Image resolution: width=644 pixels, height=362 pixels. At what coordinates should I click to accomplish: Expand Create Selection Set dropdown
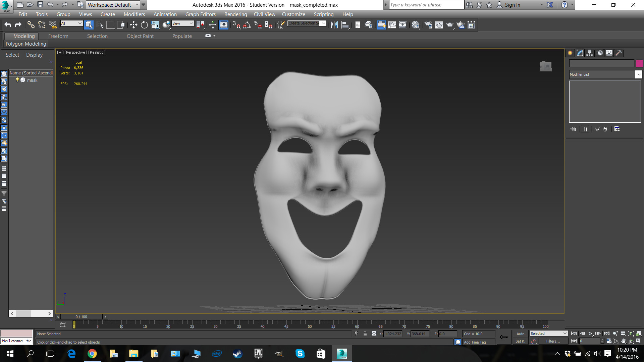[x=323, y=23]
